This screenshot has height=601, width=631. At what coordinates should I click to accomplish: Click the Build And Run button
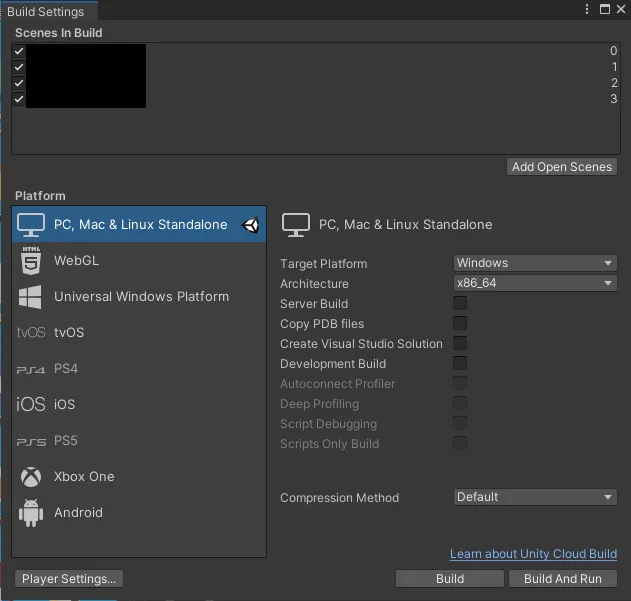coord(563,579)
